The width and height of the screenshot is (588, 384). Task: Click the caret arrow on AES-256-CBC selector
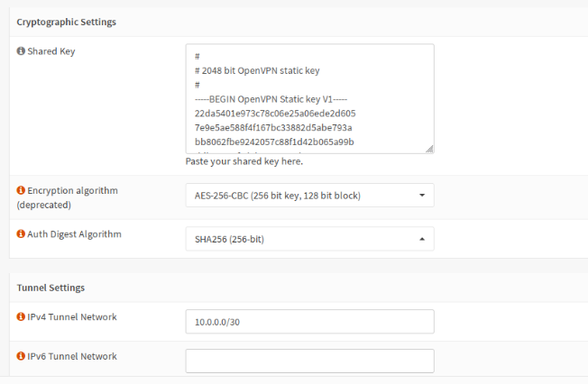422,196
